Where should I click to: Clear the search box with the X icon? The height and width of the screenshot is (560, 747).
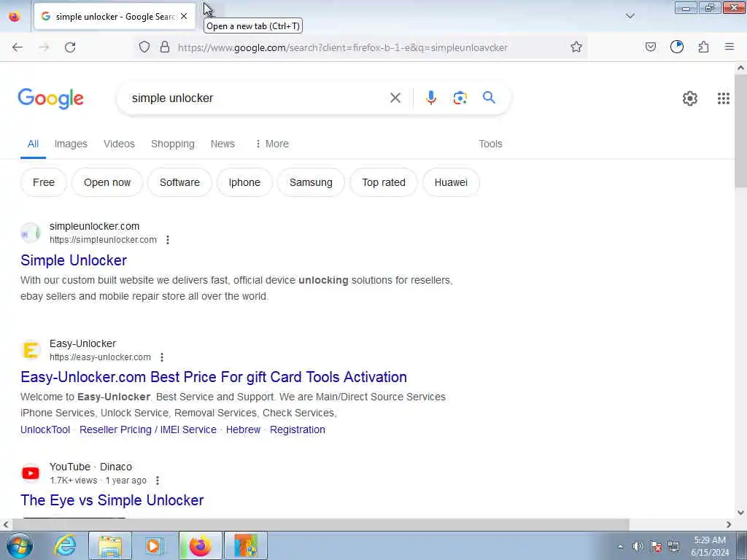click(395, 98)
